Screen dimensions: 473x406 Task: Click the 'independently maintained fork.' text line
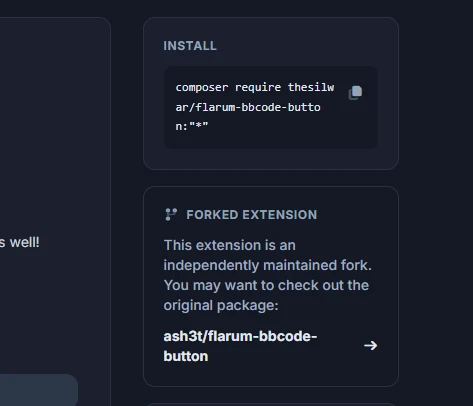[x=267, y=265]
